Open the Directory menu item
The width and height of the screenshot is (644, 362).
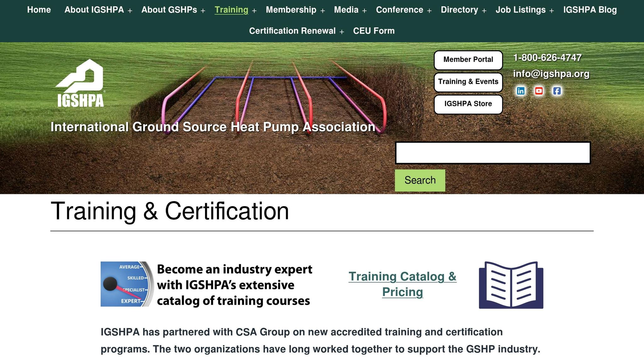coord(459,10)
